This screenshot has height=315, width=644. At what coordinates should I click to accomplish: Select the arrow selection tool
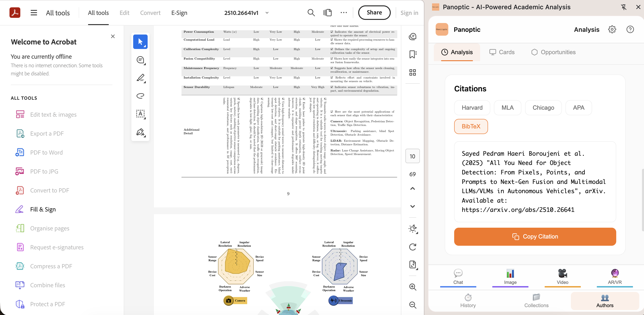pos(140,42)
